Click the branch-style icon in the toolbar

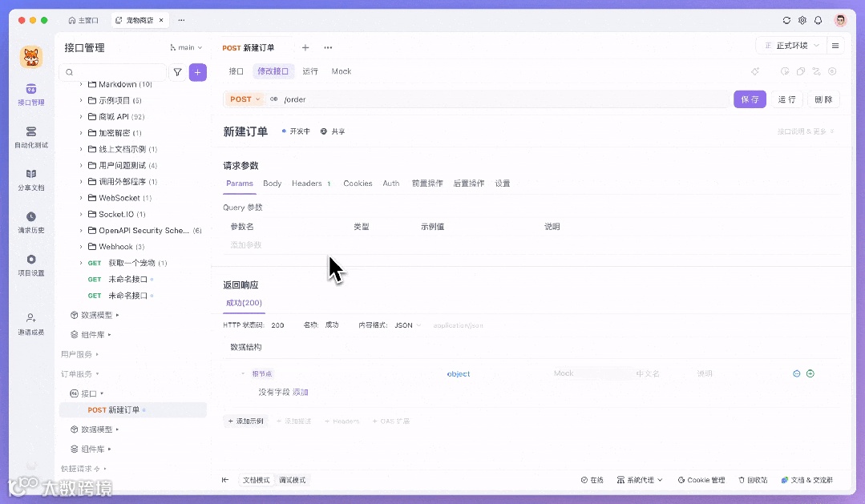[816, 71]
